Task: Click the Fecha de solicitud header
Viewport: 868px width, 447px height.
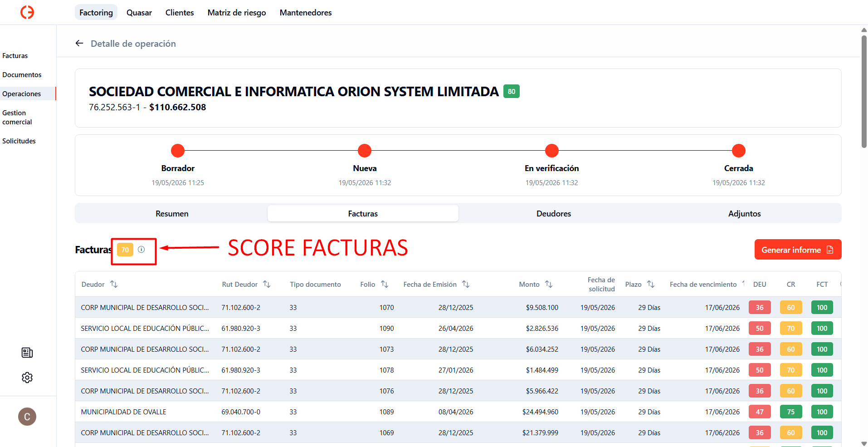Action: pyautogui.click(x=601, y=284)
